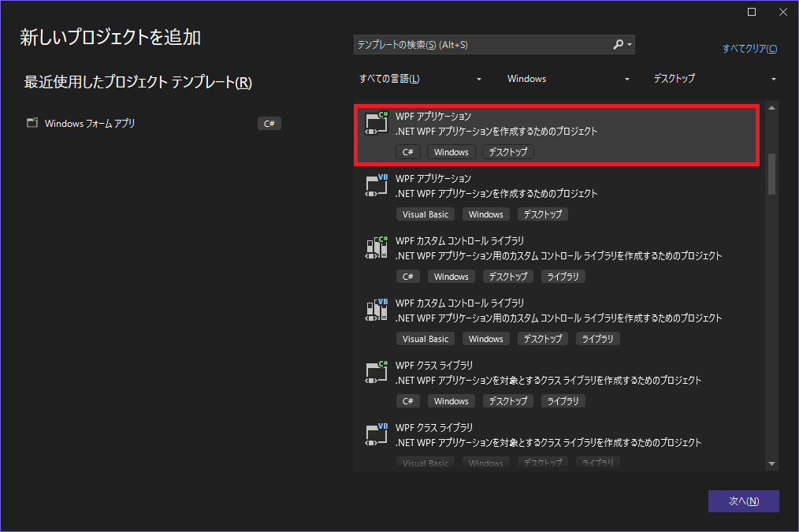The width and height of the screenshot is (799, 532).
Task: Click the VB WPF クラス ライブラリ icon
Action: pos(377,434)
